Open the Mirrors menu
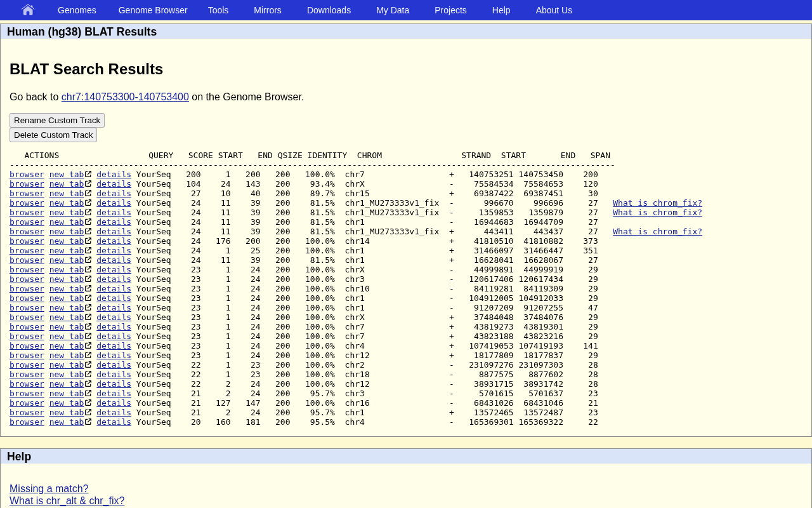The height and width of the screenshot is (508, 812). [268, 10]
